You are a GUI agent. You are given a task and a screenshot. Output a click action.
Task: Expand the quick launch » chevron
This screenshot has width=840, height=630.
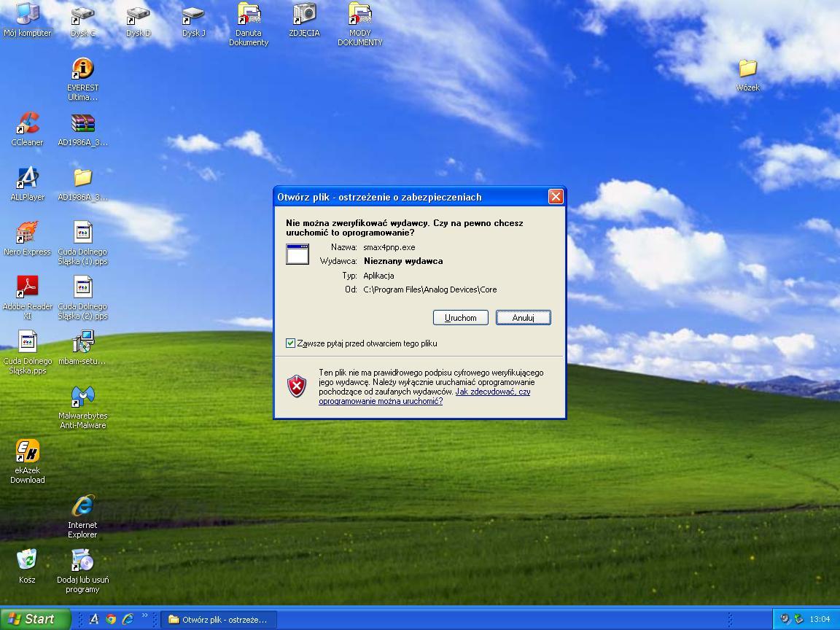(x=145, y=616)
